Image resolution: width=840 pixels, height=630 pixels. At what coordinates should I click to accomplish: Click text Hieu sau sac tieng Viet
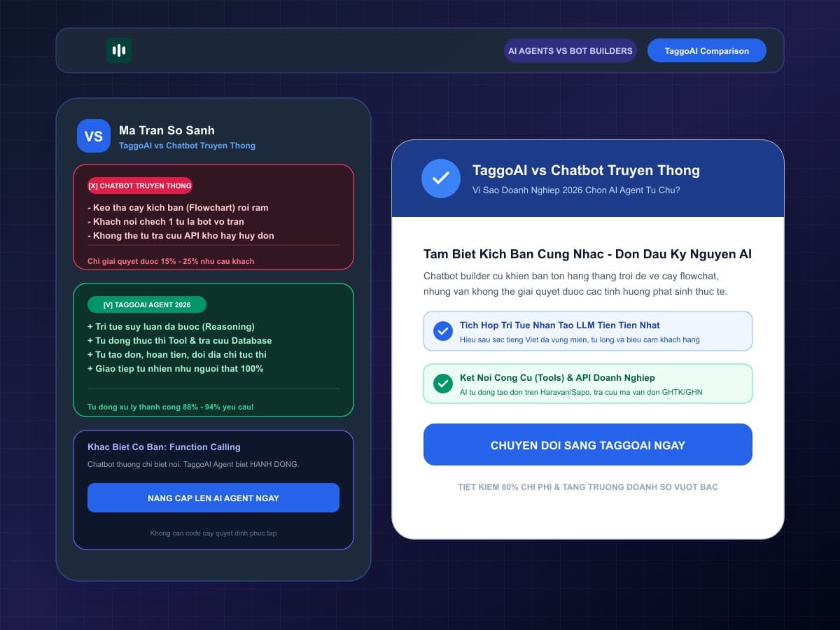pos(580,340)
